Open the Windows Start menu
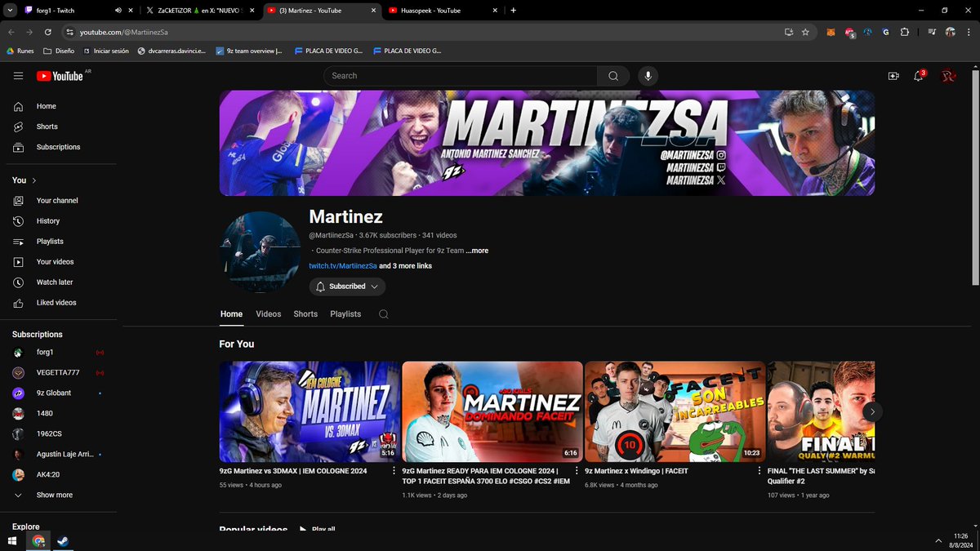The image size is (980, 551). pos(13,540)
